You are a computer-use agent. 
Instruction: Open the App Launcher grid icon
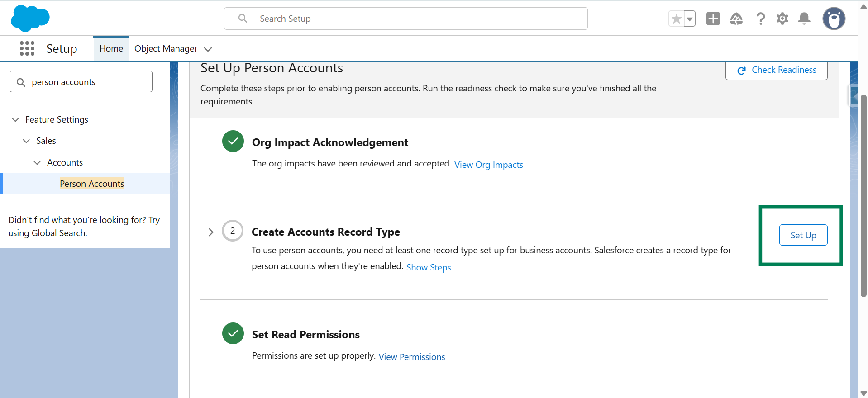click(27, 48)
